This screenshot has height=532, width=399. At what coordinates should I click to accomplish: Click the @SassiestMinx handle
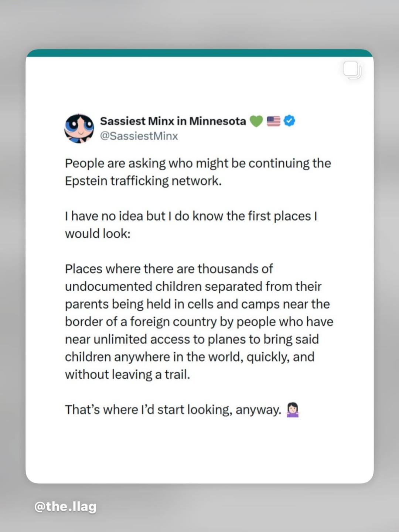click(x=139, y=136)
